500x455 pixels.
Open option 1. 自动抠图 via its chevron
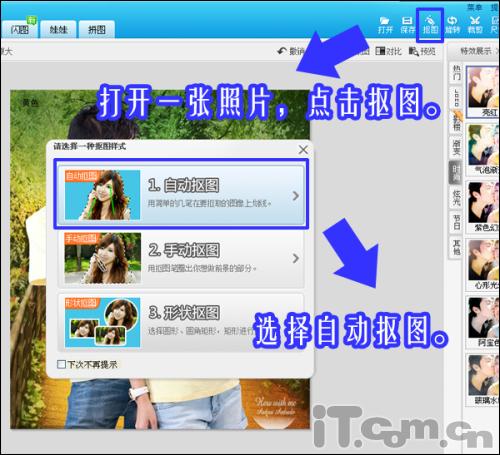click(x=295, y=196)
